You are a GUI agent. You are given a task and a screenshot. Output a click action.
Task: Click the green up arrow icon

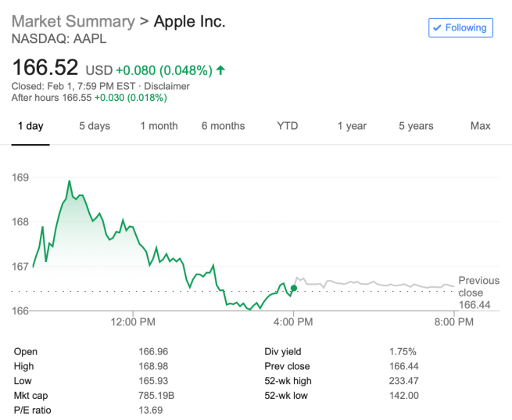pyautogui.click(x=220, y=70)
